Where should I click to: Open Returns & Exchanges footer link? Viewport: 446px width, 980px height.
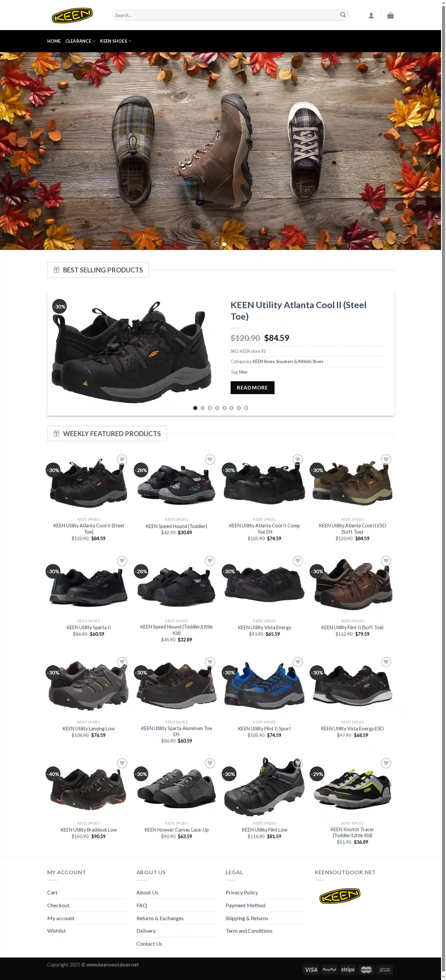click(160, 919)
